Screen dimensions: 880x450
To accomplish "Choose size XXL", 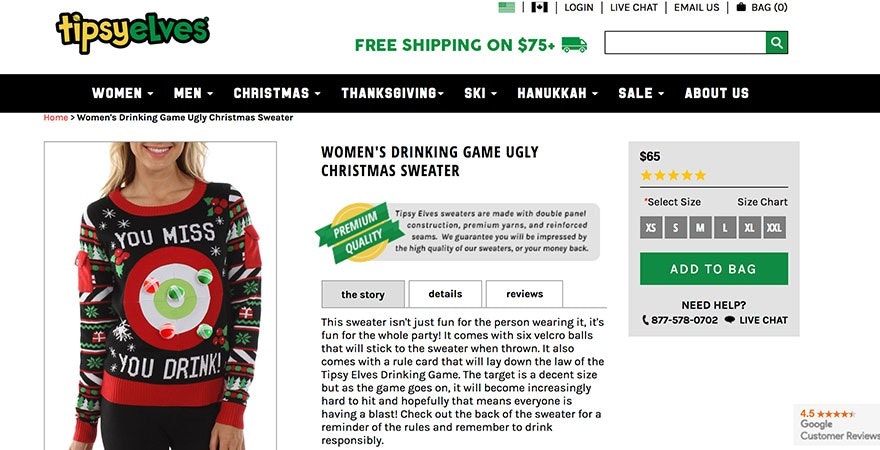I will (x=774, y=228).
